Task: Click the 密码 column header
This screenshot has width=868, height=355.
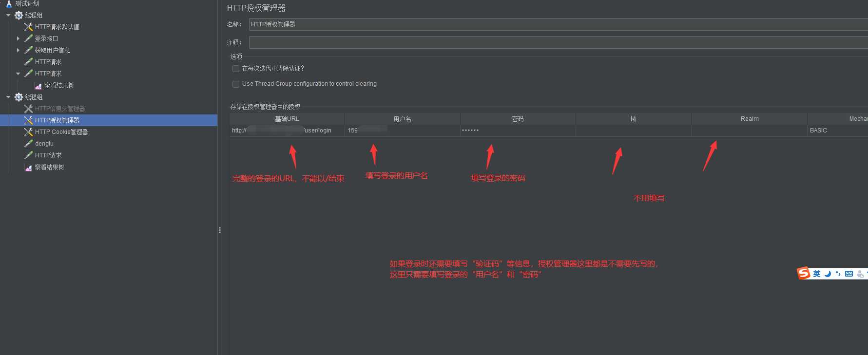Action: (518, 119)
